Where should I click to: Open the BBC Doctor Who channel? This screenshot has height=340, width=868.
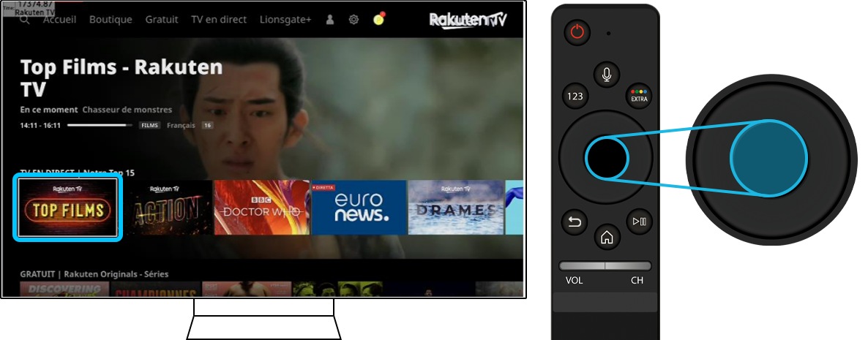click(262, 208)
